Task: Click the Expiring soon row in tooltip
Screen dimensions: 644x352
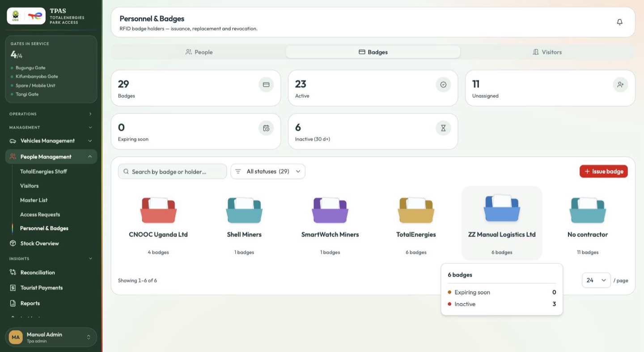Action: click(502, 293)
